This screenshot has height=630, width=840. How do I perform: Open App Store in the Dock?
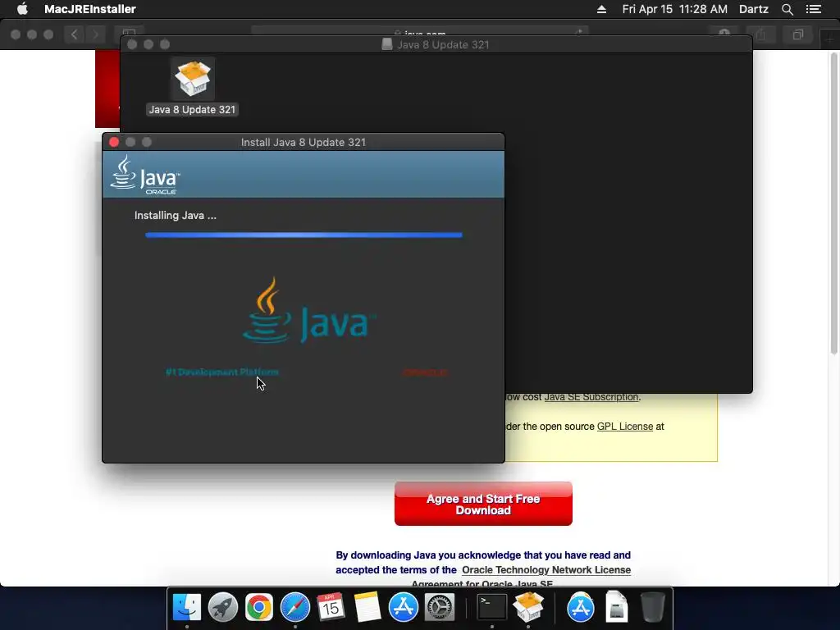tap(403, 608)
